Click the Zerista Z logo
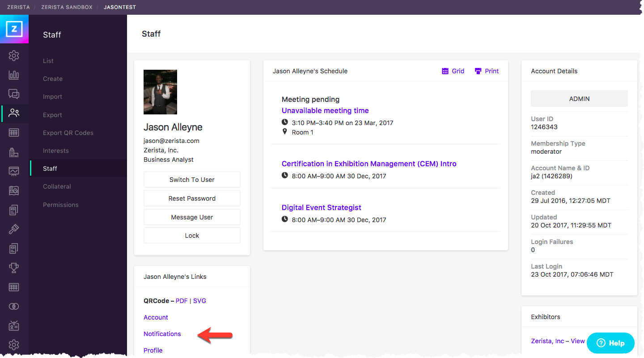 click(14, 29)
